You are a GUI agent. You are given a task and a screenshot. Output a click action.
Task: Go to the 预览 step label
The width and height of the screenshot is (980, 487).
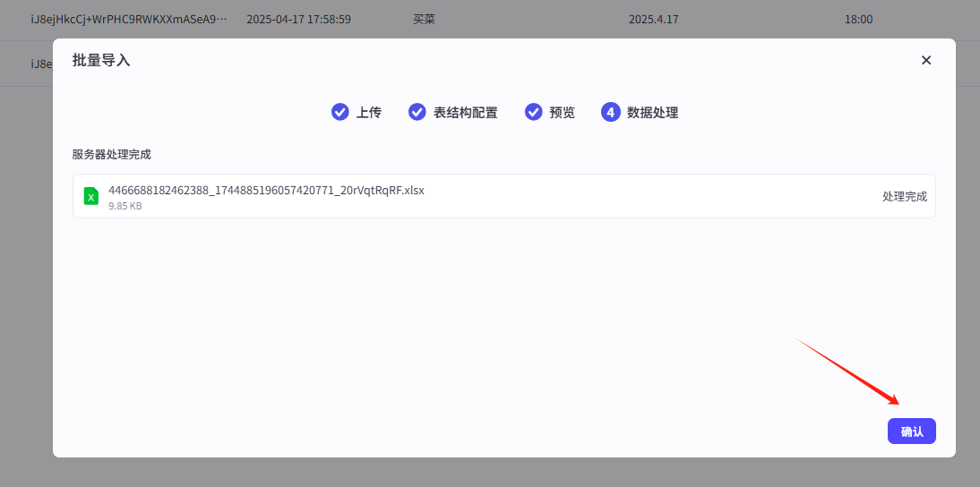[563, 113]
